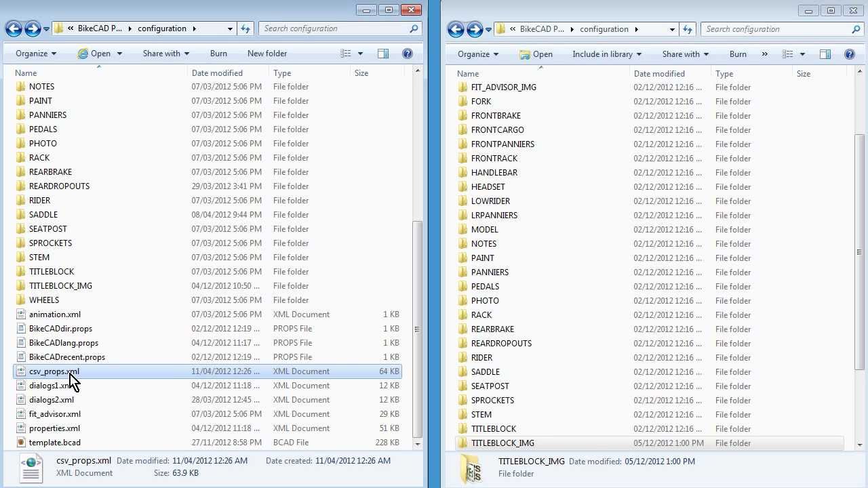Click Open button in right window
The width and height of the screenshot is (868, 488).
536,54
